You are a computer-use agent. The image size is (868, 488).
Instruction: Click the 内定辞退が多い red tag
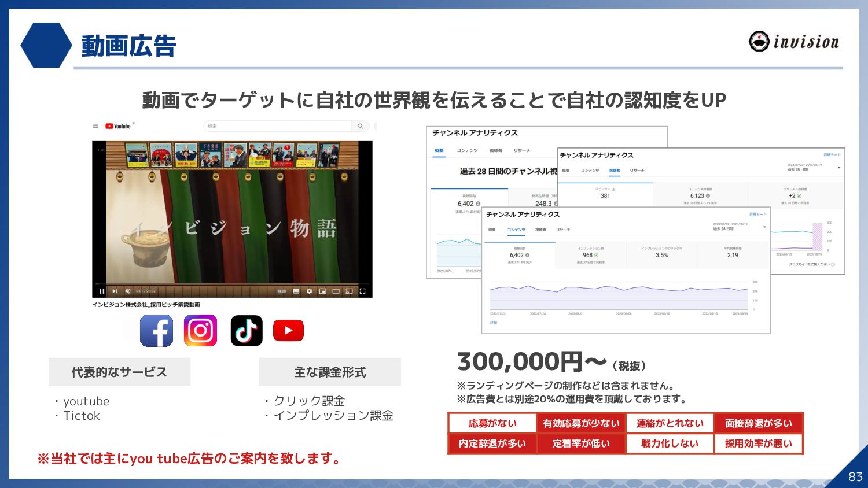coord(492,443)
